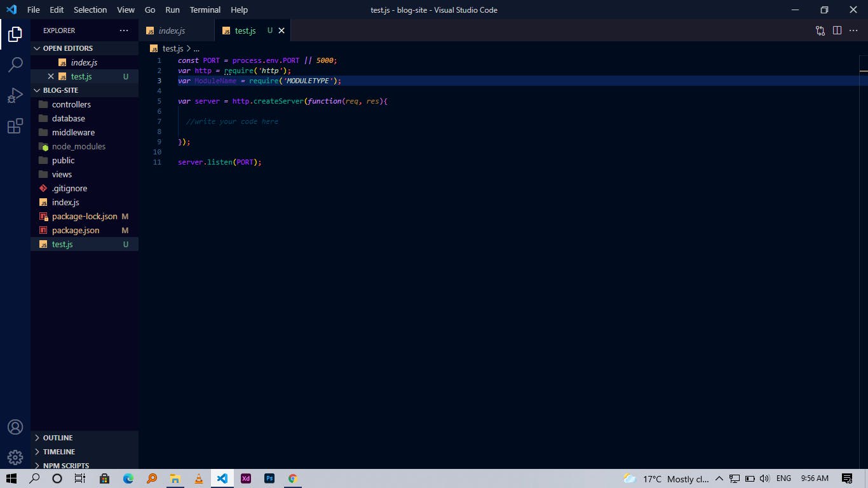Viewport: 868px width, 488px height.
Task: Close the test.js editor tab
Action: click(281, 30)
